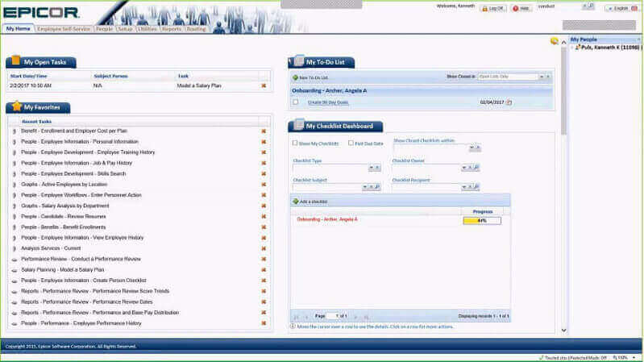This screenshot has width=644, height=362.
Task: Remove Benefit - Enrollment and Employer Cost favorite
Action: click(264, 131)
